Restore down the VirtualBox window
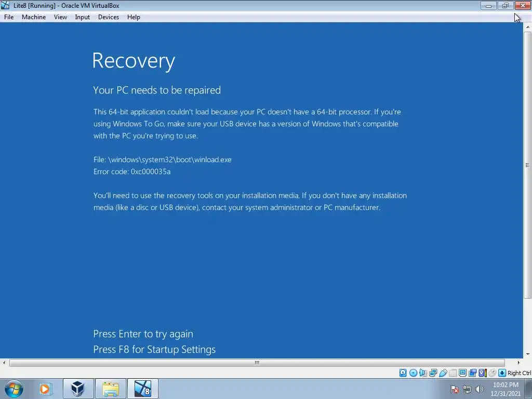532x399 pixels. click(506, 5)
